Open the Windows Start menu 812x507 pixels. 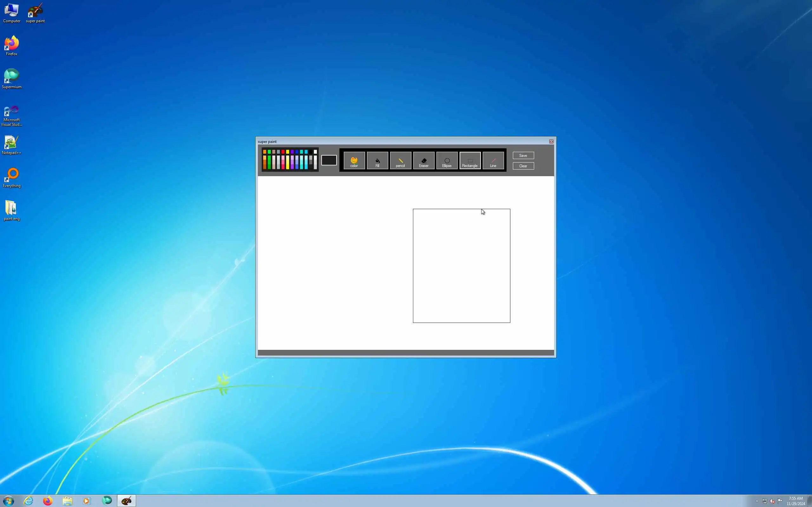[8, 501]
